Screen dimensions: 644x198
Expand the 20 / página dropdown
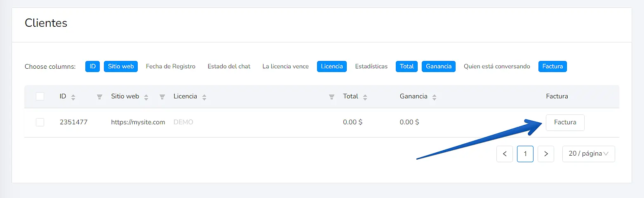click(588, 154)
